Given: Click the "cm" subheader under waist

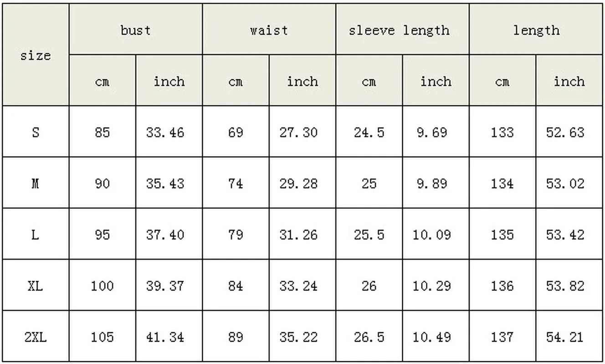Looking at the screenshot, I should click(236, 81).
